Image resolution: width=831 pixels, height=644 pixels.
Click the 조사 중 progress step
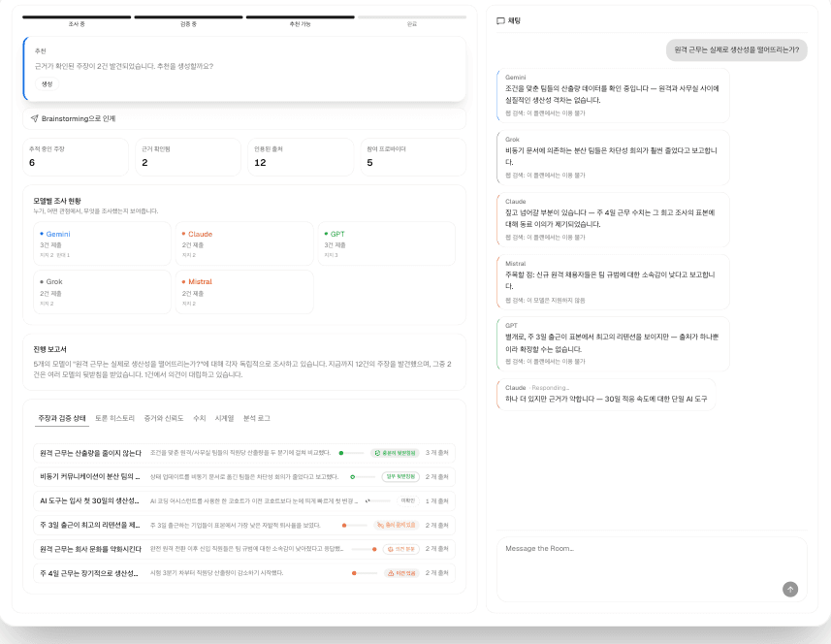pos(77,20)
